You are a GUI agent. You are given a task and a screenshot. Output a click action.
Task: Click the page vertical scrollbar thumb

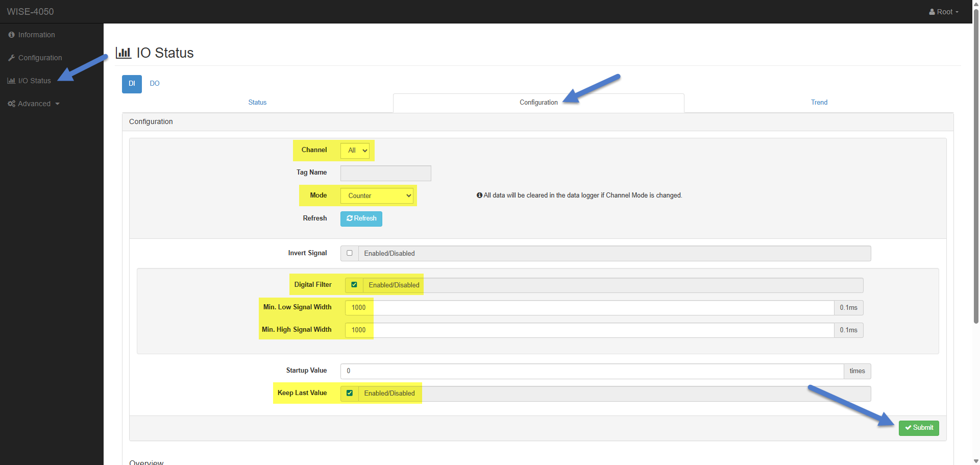pyautogui.click(x=976, y=166)
